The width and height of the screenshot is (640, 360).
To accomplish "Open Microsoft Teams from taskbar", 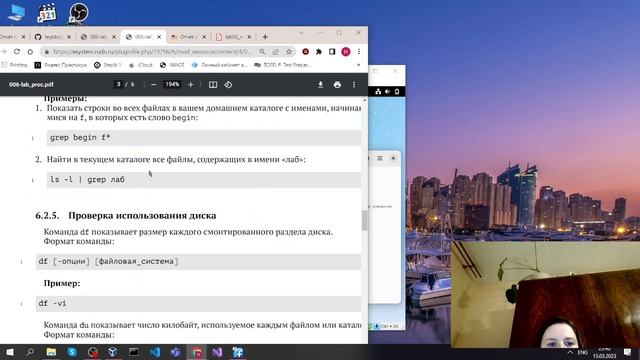I will 176,352.
